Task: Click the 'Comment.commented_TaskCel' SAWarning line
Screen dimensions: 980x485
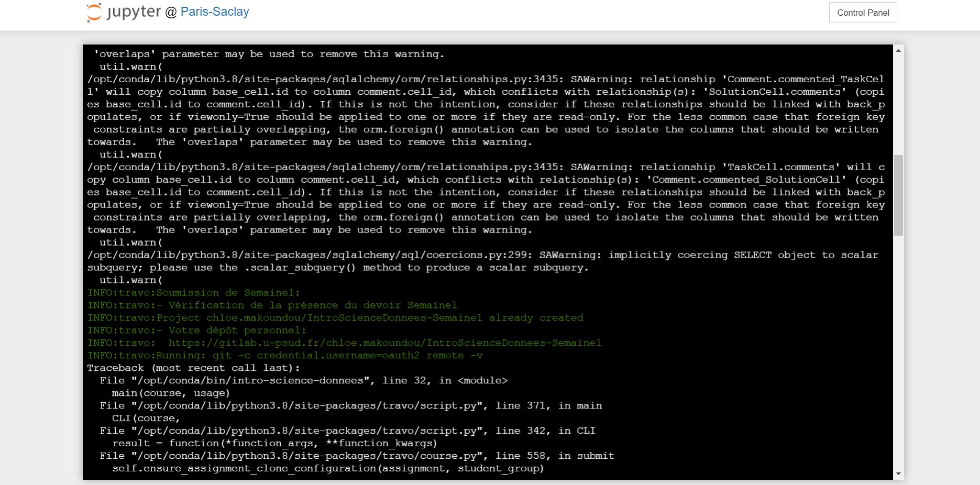Action: coord(486,79)
